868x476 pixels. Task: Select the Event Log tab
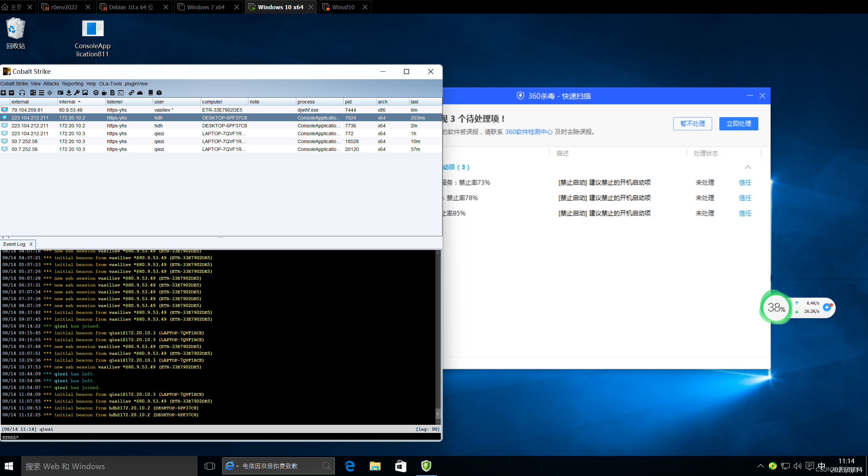[x=14, y=244]
